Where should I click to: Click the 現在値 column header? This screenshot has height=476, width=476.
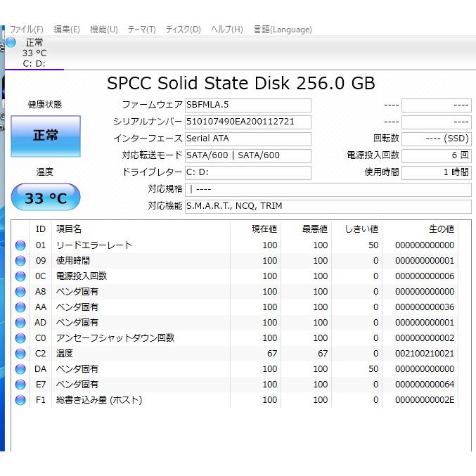click(256, 229)
